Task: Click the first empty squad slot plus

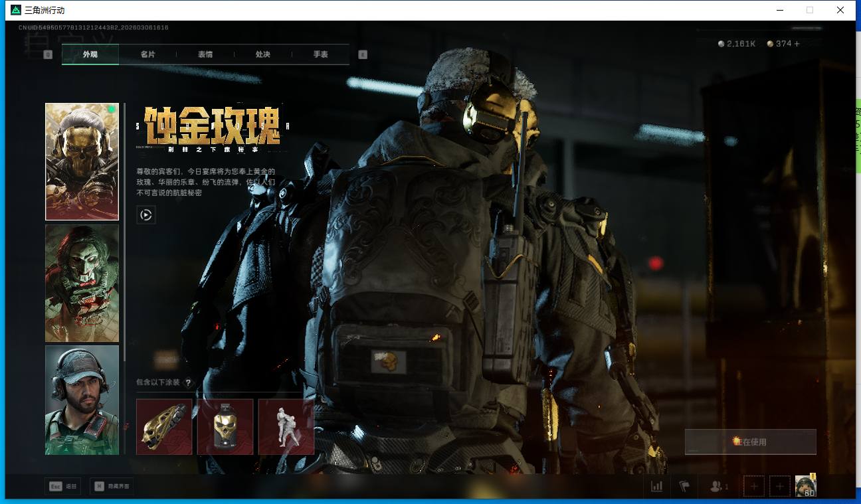Action: [753, 486]
